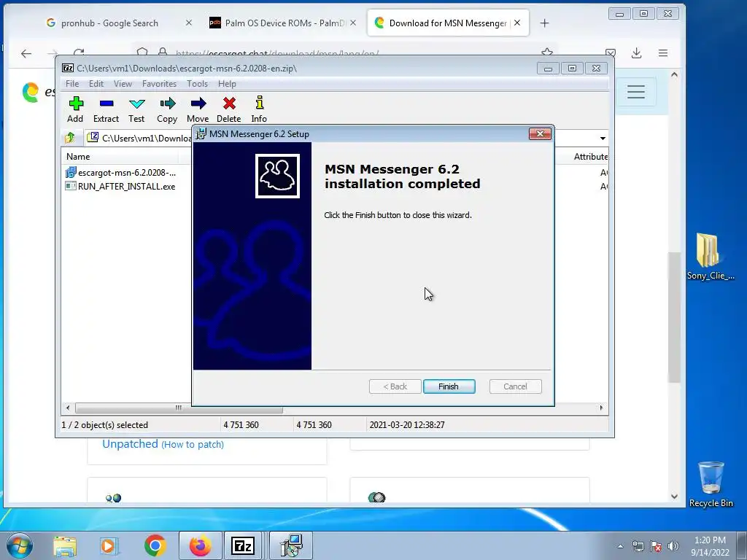The image size is (747, 560).
Task: Click the Cancel button in setup wizard
Action: tap(516, 386)
